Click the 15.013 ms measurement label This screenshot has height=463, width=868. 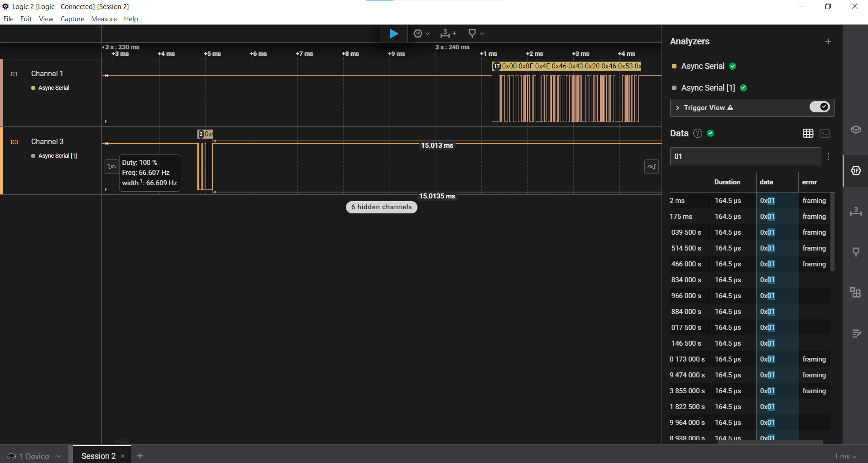(437, 145)
